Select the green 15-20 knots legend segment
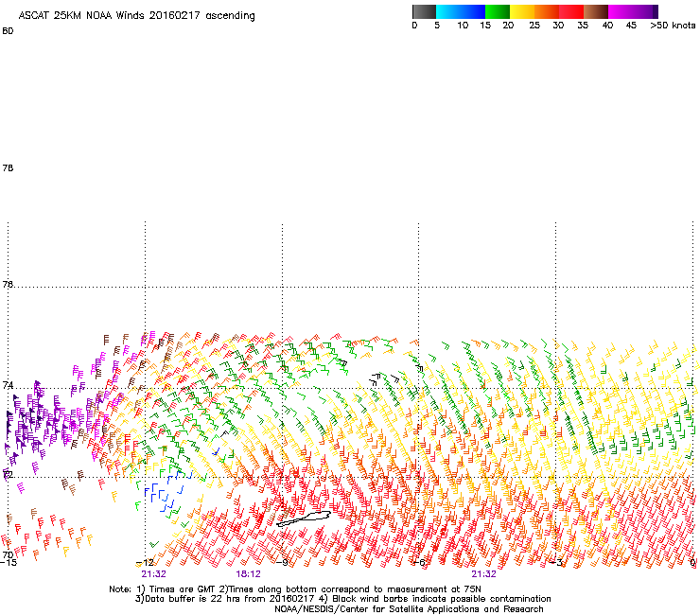Image resolution: width=700 pixels, height=615 pixels. pyautogui.click(x=498, y=11)
